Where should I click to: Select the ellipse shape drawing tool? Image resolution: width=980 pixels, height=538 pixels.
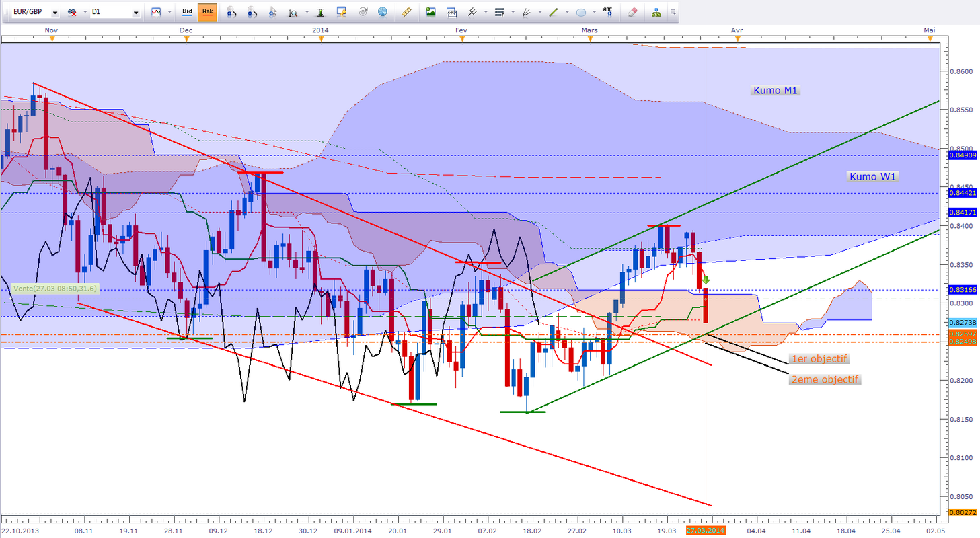[x=581, y=12]
